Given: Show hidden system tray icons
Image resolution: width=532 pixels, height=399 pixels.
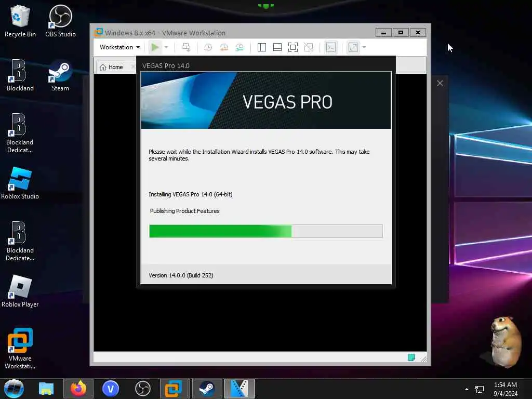Looking at the screenshot, I should point(467,389).
